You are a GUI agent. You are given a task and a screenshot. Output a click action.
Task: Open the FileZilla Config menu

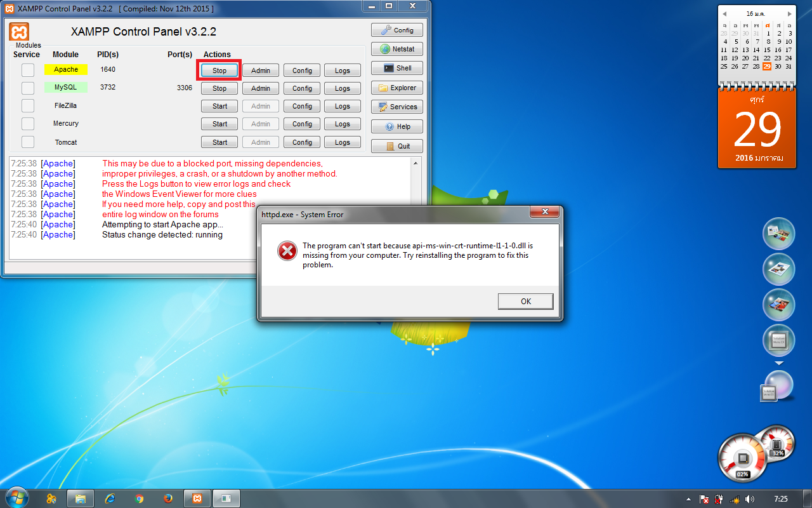tap(302, 106)
